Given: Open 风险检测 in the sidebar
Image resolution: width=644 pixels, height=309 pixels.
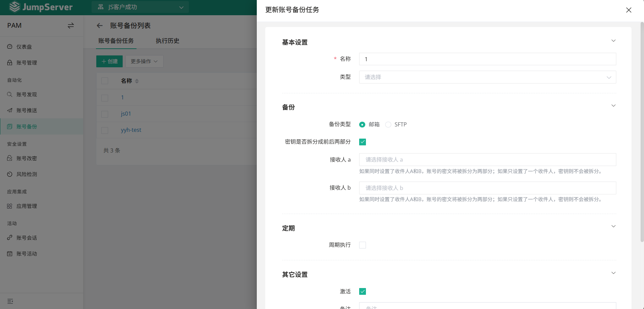Looking at the screenshot, I should tap(27, 174).
